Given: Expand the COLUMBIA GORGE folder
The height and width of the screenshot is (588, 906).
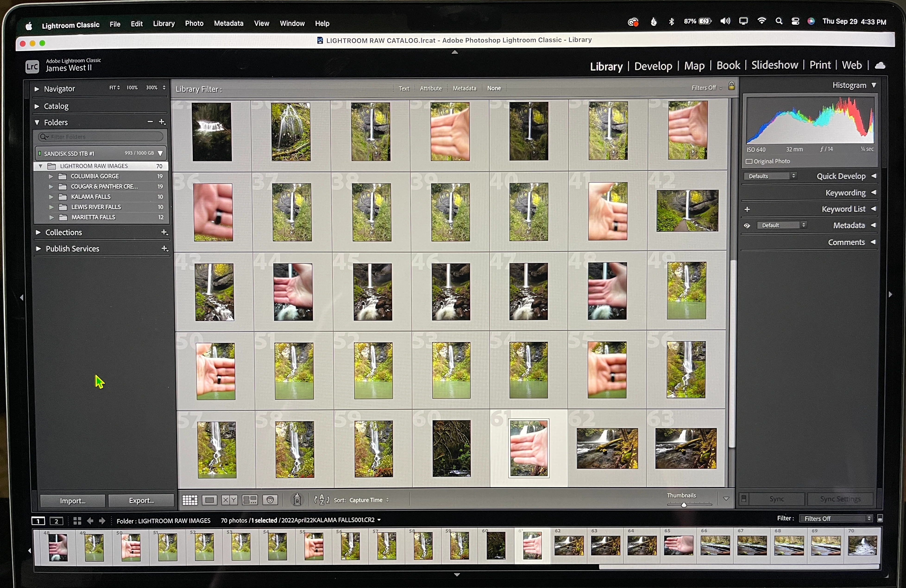Looking at the screenshot, I should (x=51, y=176).
